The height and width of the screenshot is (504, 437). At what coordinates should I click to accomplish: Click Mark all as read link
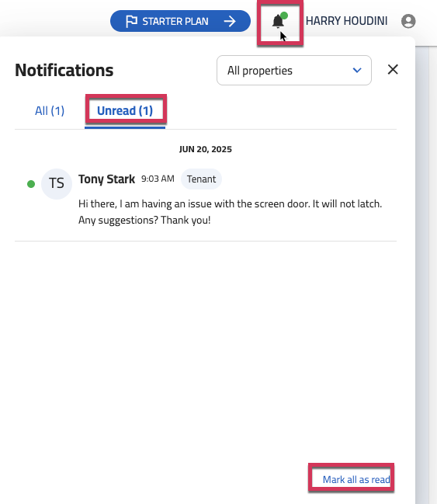tap(356, 480)
